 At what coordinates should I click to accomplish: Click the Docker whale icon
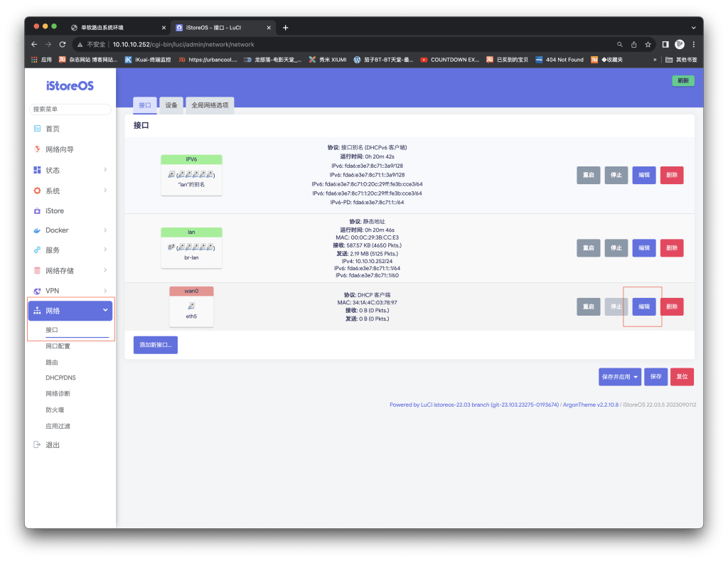(37, 230)
